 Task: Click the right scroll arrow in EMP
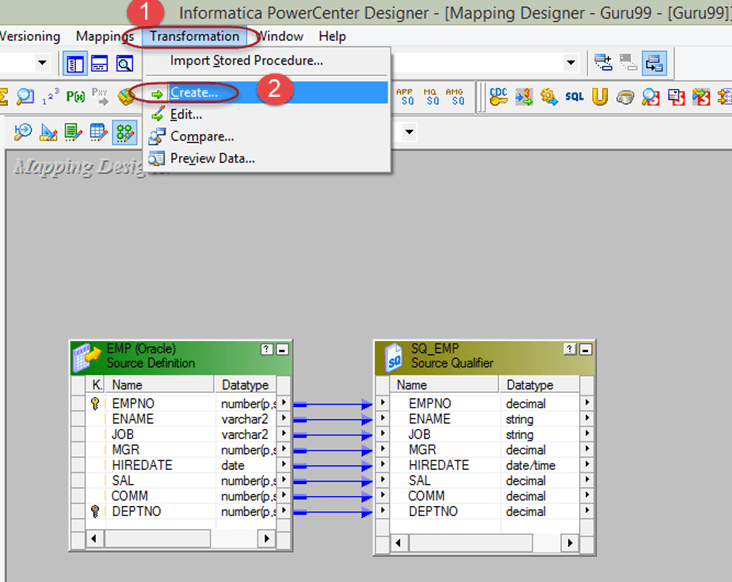[267, 538]
